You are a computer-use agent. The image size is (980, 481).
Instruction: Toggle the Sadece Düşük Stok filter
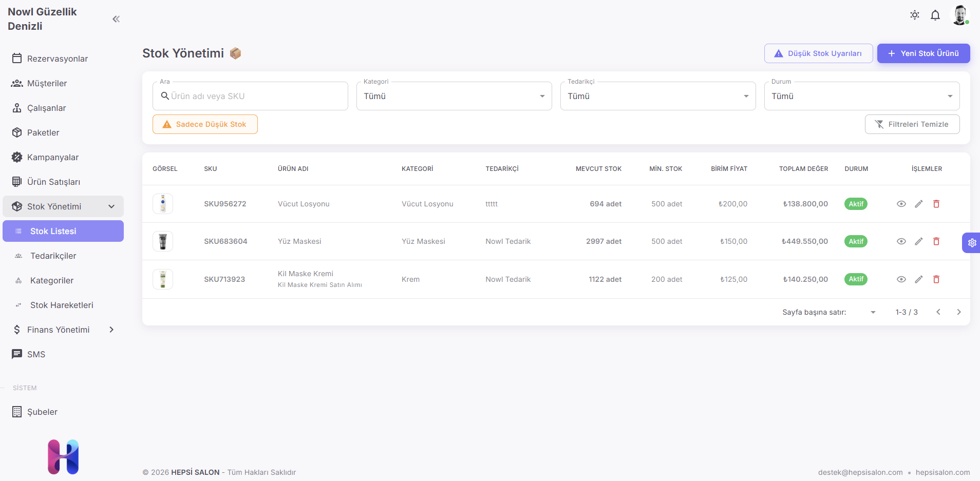click(205, 124)
